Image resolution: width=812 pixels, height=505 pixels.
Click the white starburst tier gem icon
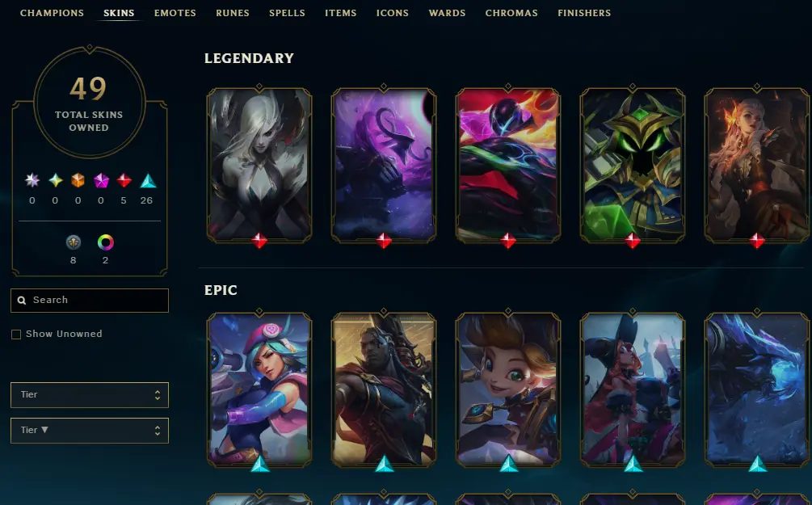(x=32, y=180)
